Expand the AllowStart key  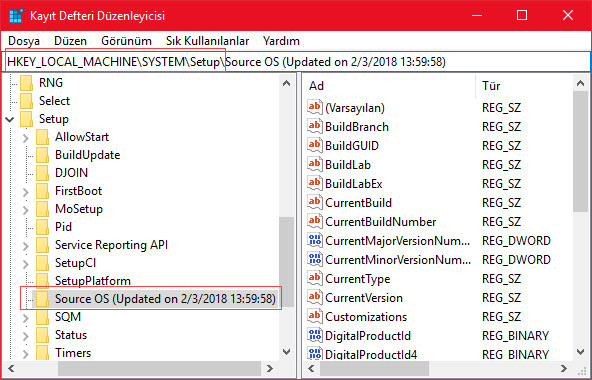coord(25,137)
